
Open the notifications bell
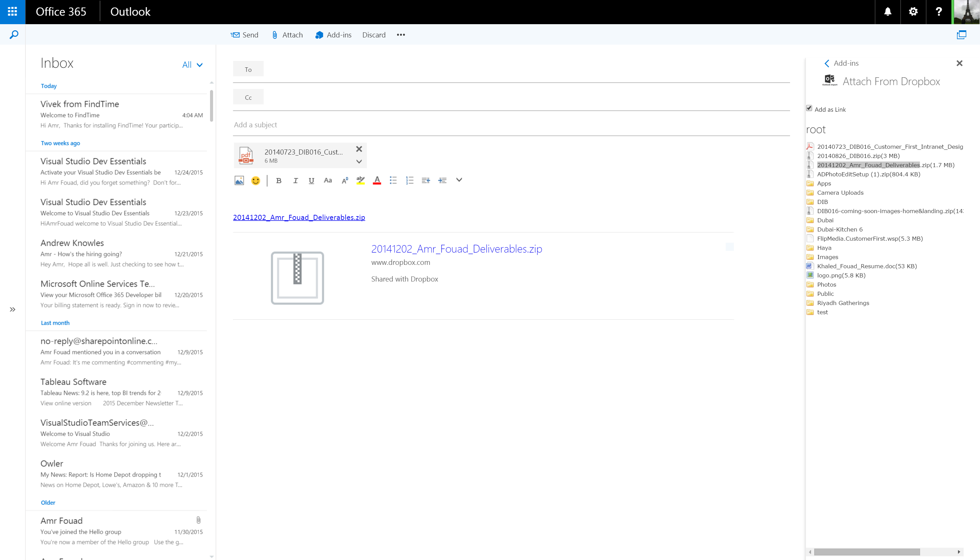point(887,12)
